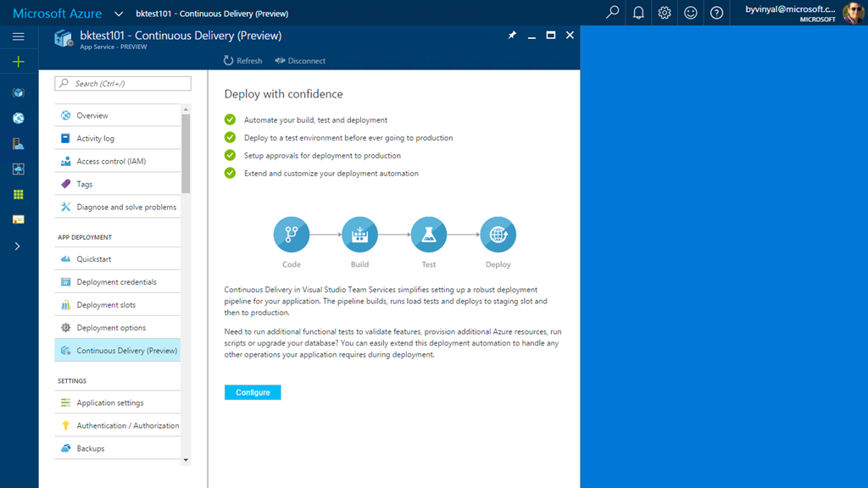Click the search magnifier in top bar
Screen dimensions: 868x488
(x=612, y=13)
